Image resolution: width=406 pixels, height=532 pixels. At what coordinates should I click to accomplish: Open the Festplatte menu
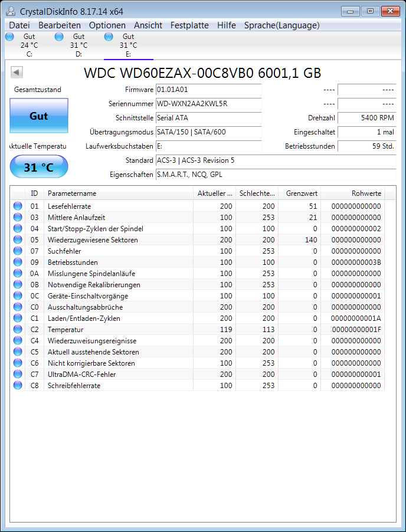click(x=189, y=25)
